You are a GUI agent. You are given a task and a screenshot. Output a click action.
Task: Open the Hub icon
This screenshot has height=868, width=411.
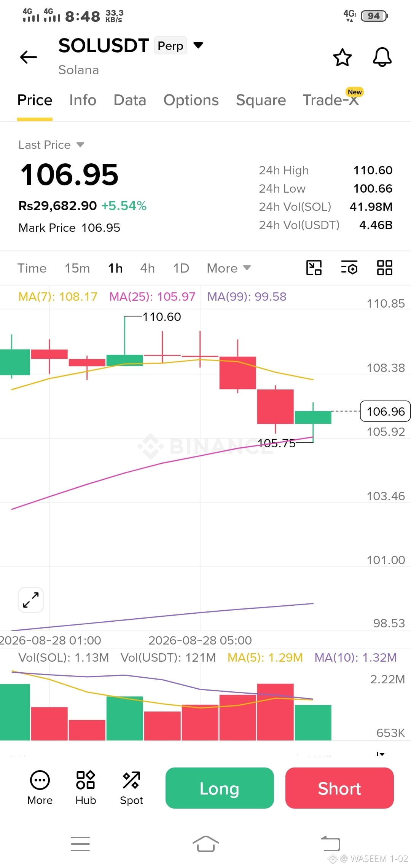click(x=86, y=788)
